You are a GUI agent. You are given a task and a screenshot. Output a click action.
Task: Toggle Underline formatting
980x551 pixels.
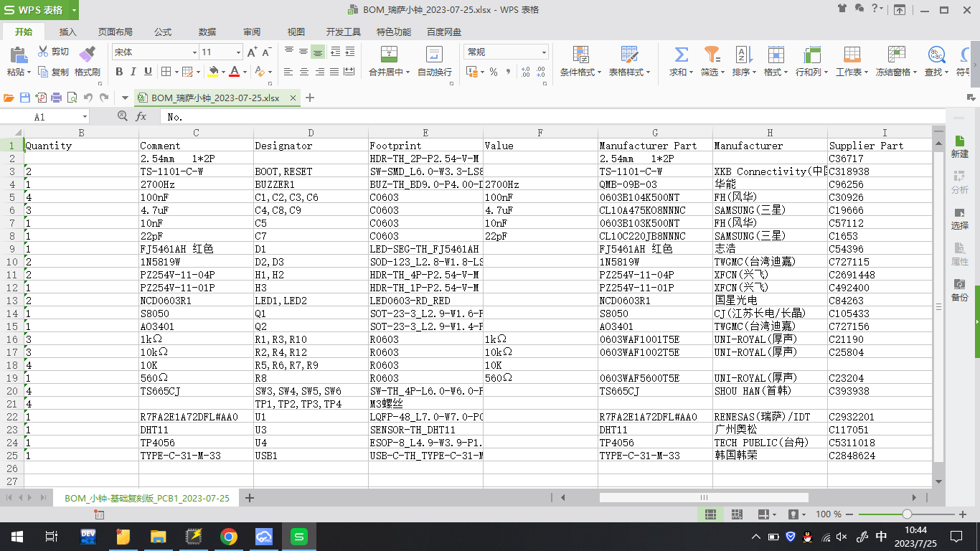tap(148, 72)
